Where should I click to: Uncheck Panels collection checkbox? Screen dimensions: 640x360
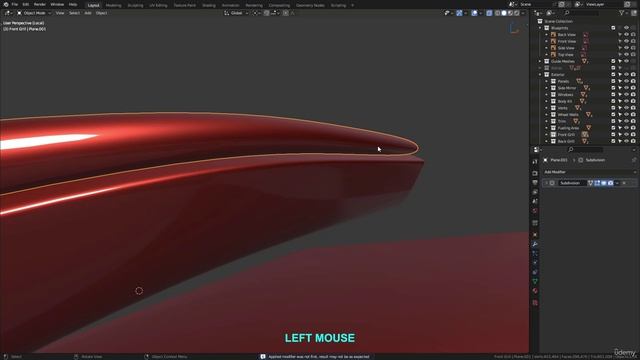(613, 81)
